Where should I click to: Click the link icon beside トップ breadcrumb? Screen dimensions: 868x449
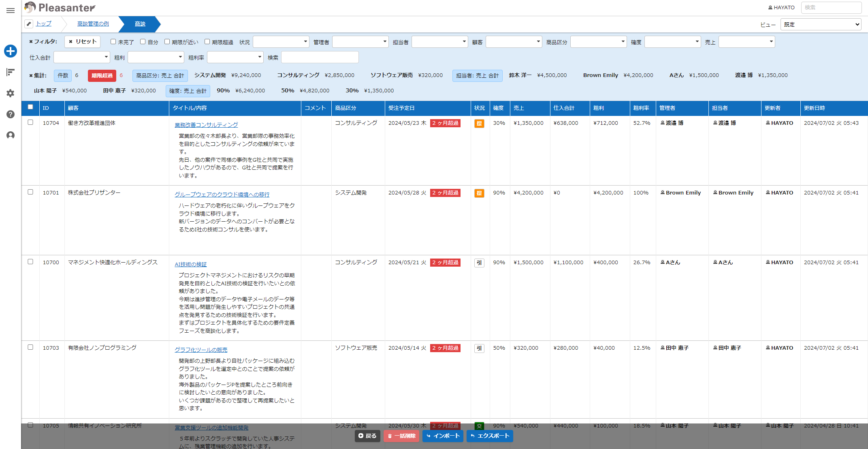click(x=29, y=24)
